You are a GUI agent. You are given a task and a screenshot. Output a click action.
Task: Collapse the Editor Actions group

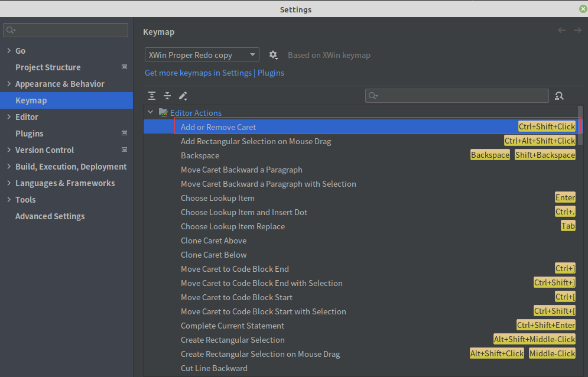(x=150, y=112)
